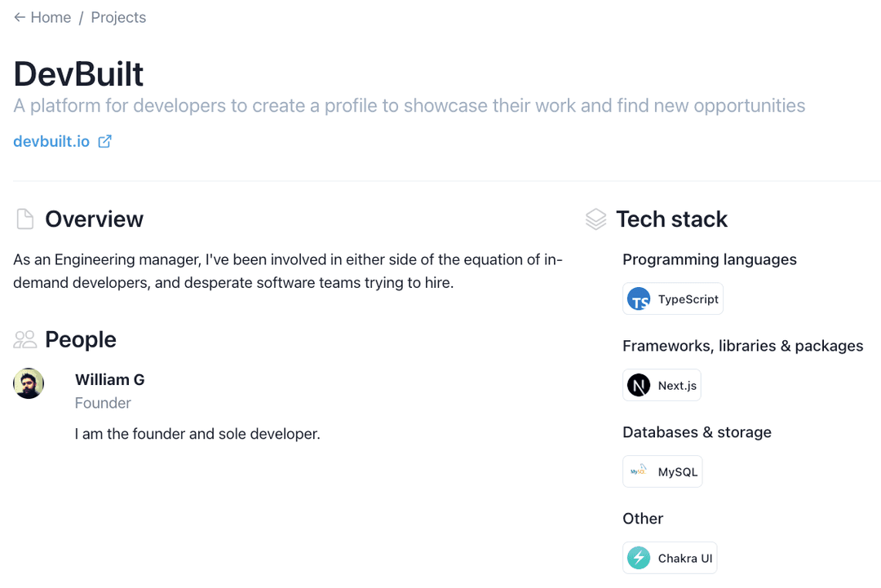Click the People group icon
This screenshot has height=588, width=881.
click(25, 339)
